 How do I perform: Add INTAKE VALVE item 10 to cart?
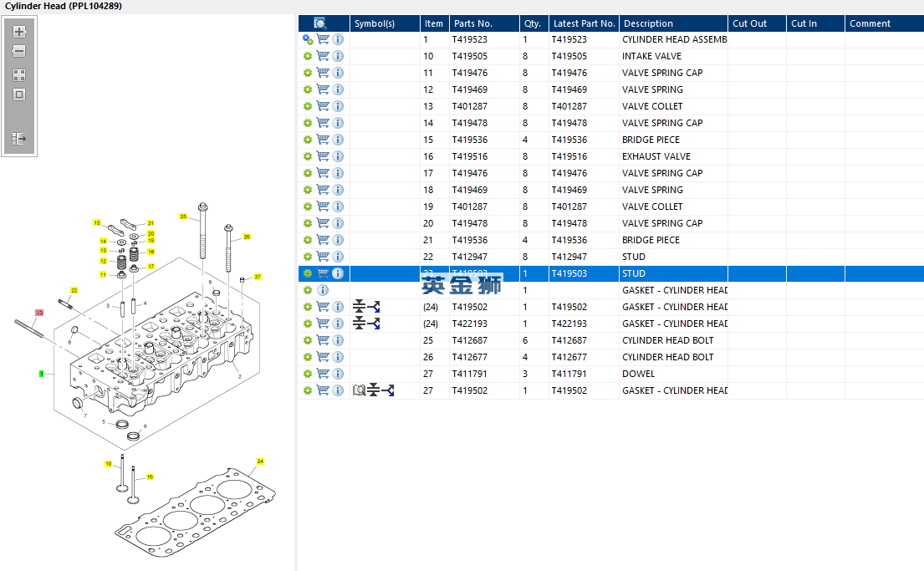(323, 56)
